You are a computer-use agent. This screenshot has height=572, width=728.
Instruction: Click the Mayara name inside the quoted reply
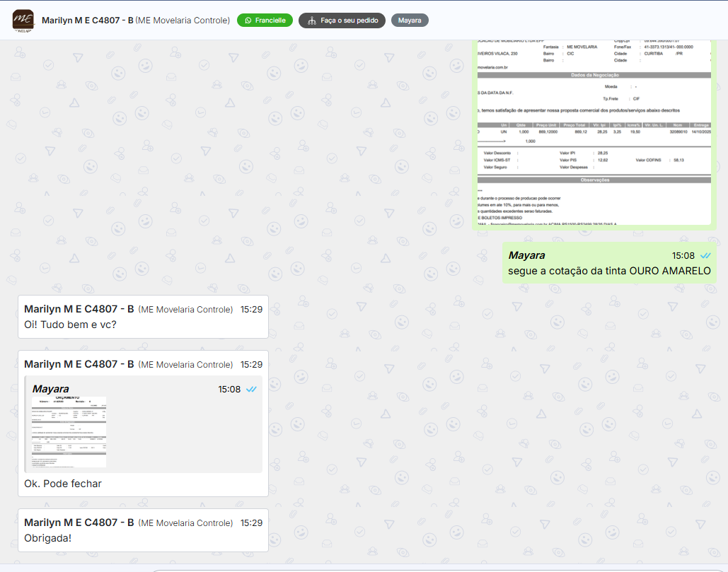51,389
